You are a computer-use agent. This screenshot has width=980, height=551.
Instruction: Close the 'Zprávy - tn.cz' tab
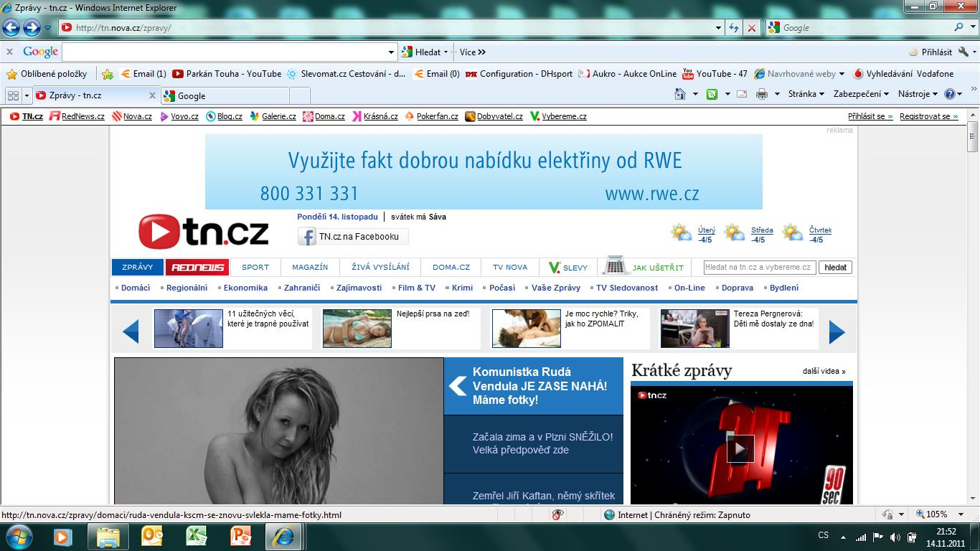click(x=152, y=95)
